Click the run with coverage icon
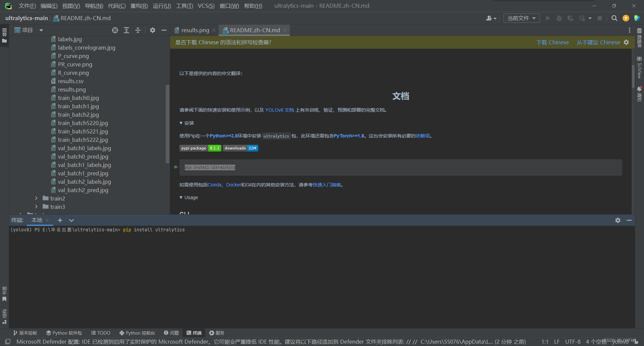Viewport: 644px width, 346px height. pyautogui.click(x=571, y=18)
